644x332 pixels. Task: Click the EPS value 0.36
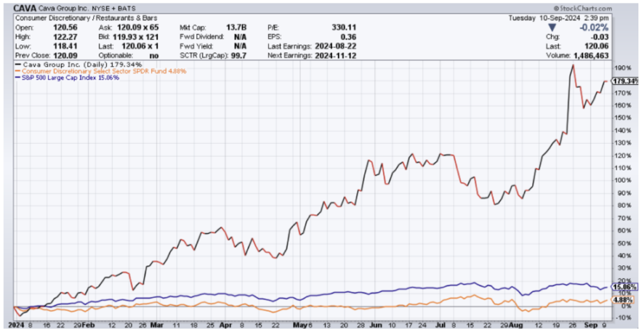pos(348,36)
